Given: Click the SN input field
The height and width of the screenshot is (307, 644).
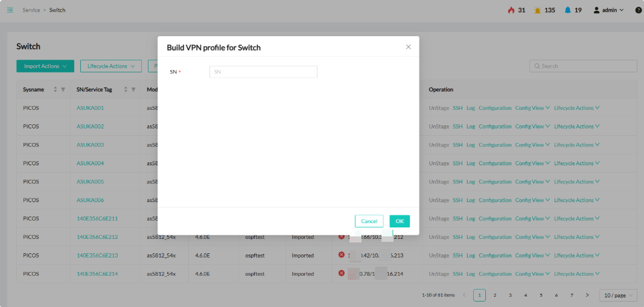Looking at the screenshot, I should pos(263,72).
